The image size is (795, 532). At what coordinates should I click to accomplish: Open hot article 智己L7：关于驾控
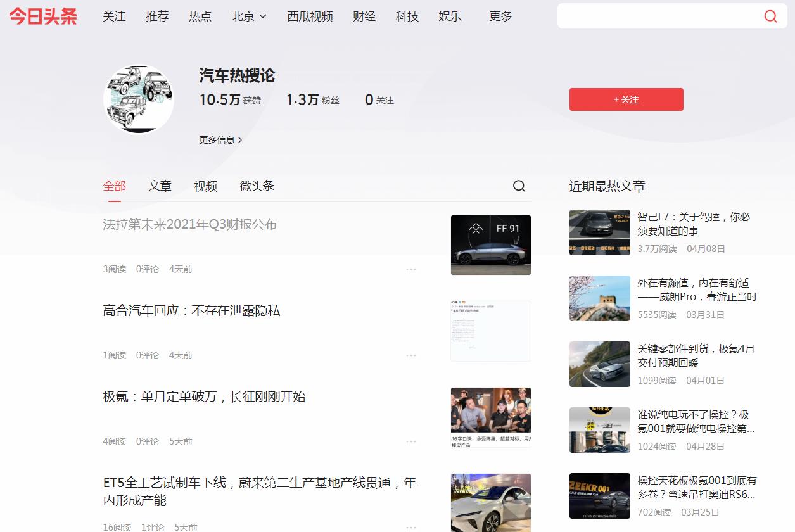[694, 224]
